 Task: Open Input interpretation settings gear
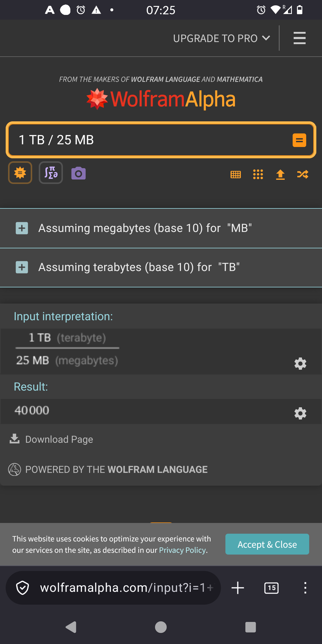(x=300, y=363)
